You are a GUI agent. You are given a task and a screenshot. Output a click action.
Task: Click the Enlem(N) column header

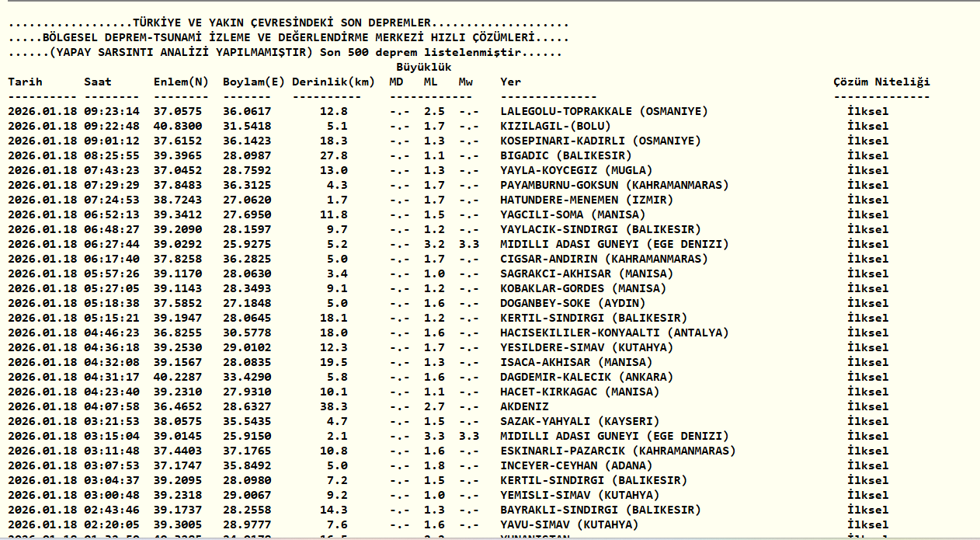181,82
